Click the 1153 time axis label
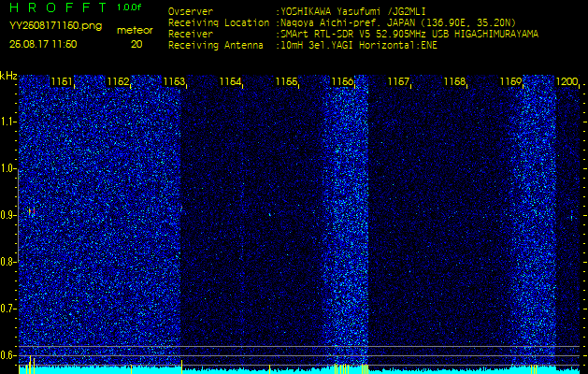The height and width of the screenshot is (374, 588). pyautogui.click(x=174, y=81)
